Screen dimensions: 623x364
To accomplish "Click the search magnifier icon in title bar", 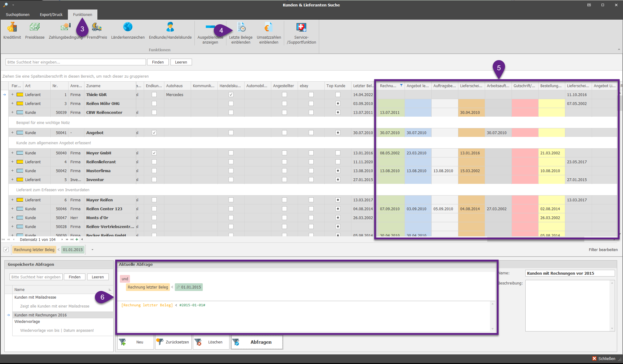I will [x=5, y=5].
